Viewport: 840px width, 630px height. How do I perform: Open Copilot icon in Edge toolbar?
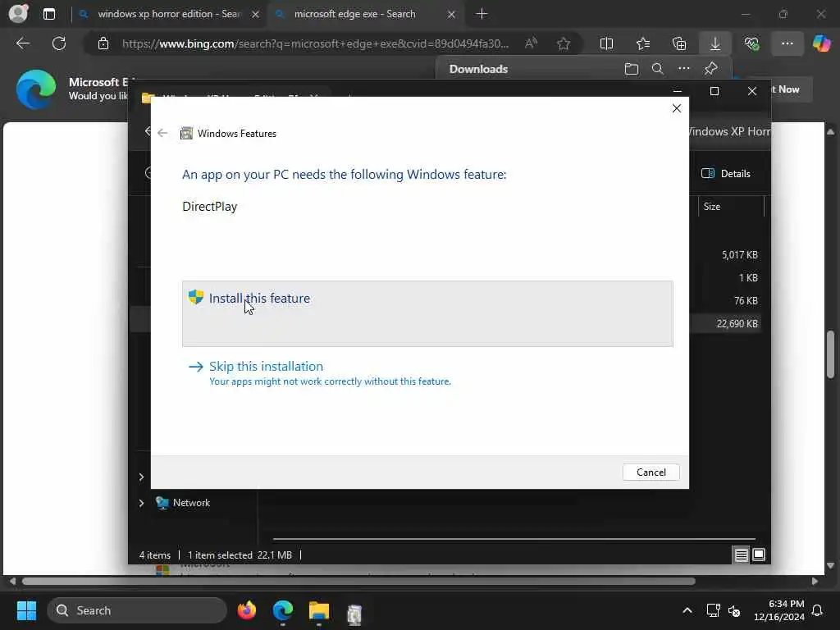821,43
